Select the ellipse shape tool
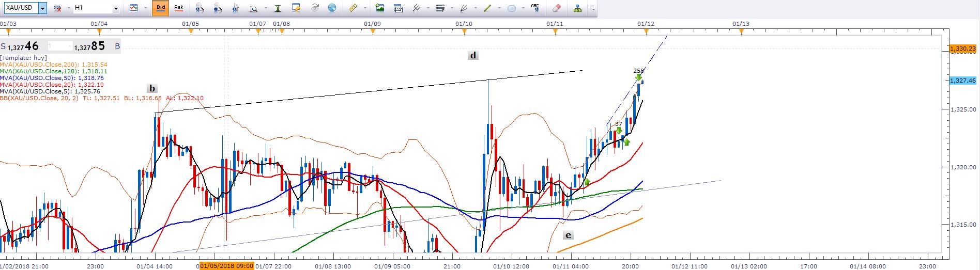980x270 pixels. tap(512, 8)
